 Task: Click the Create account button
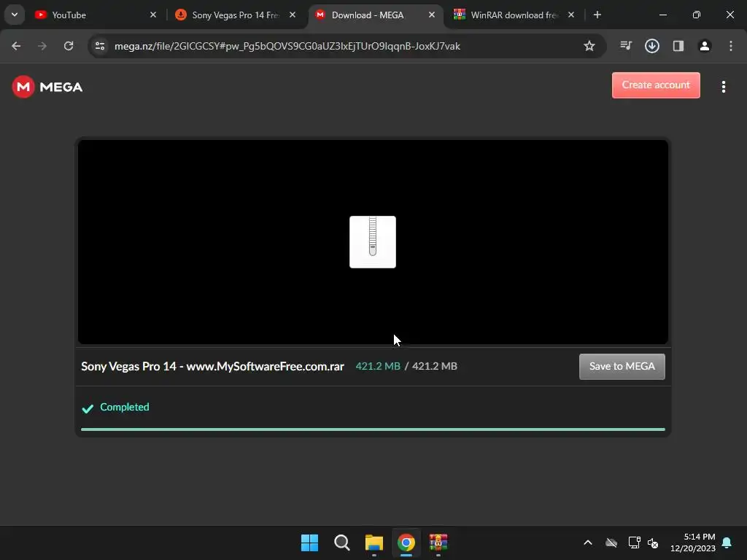[x=656, y=85]
